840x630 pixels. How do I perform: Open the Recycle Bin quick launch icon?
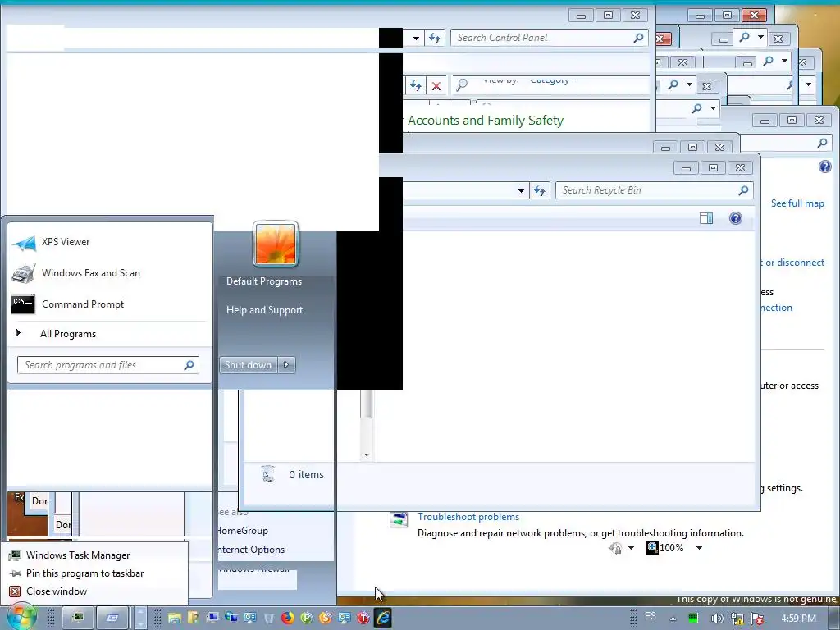(269, 619)
